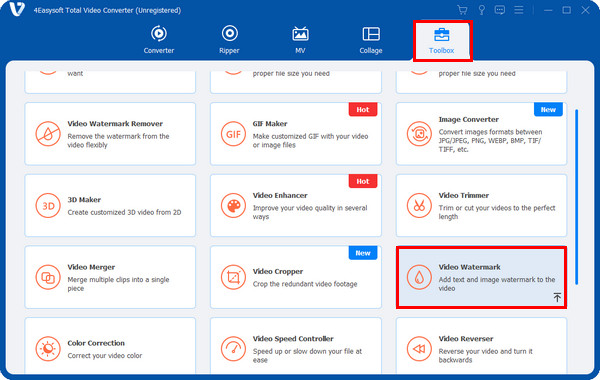The height and width of the screenshot is (380, 600).
Task: Click 'Speed up or slow down your file' text
Action: (x=307, y=356)
